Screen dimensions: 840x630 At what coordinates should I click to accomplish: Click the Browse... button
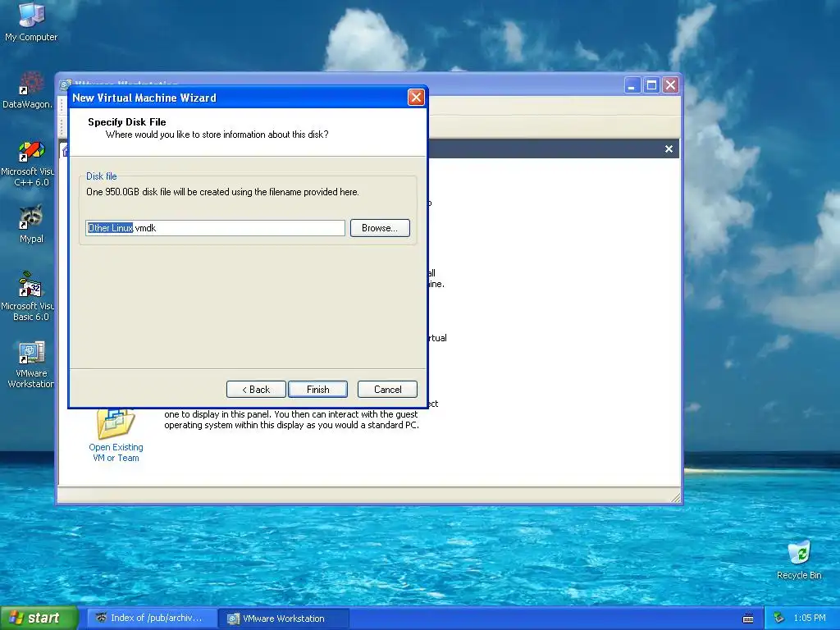(380, 228)
